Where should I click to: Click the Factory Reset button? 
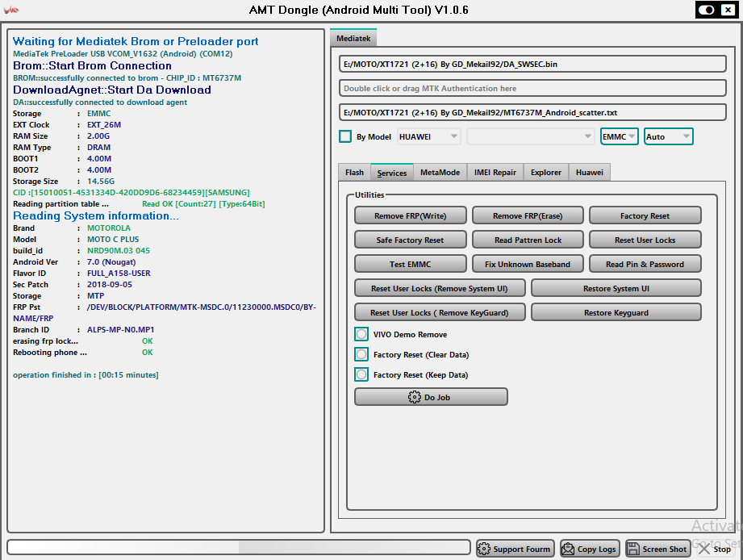(645, 215)
